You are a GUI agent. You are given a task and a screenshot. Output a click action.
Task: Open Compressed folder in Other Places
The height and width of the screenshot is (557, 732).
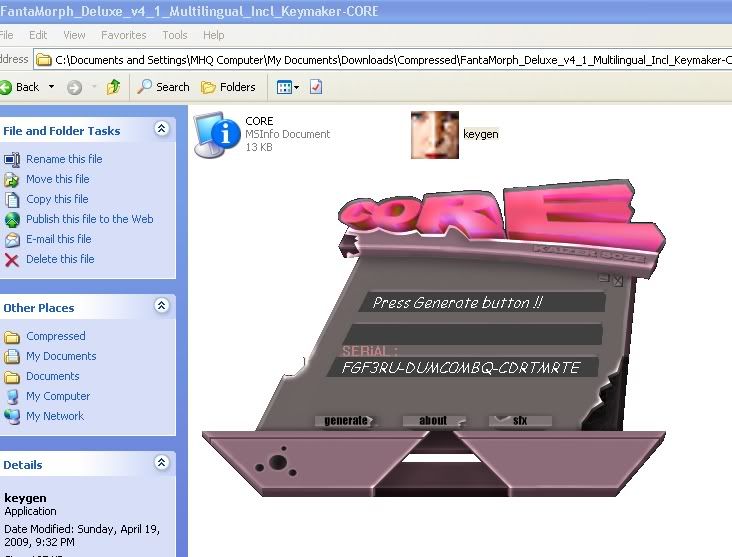[56, 337]
